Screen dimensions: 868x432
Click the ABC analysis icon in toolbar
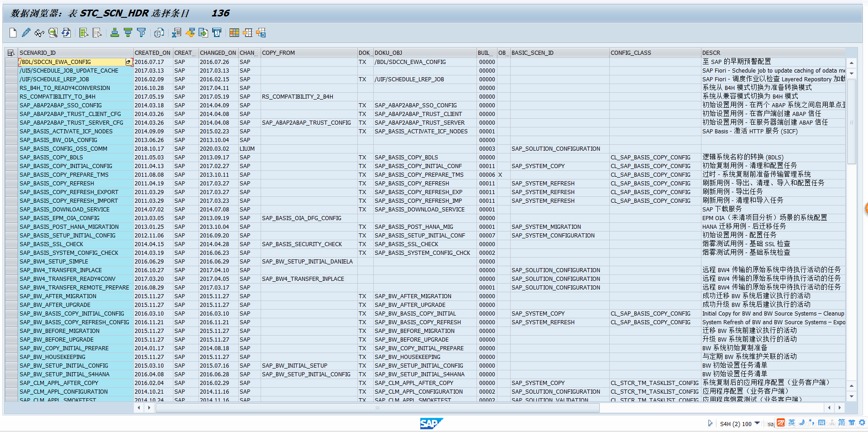coord(217,32)
